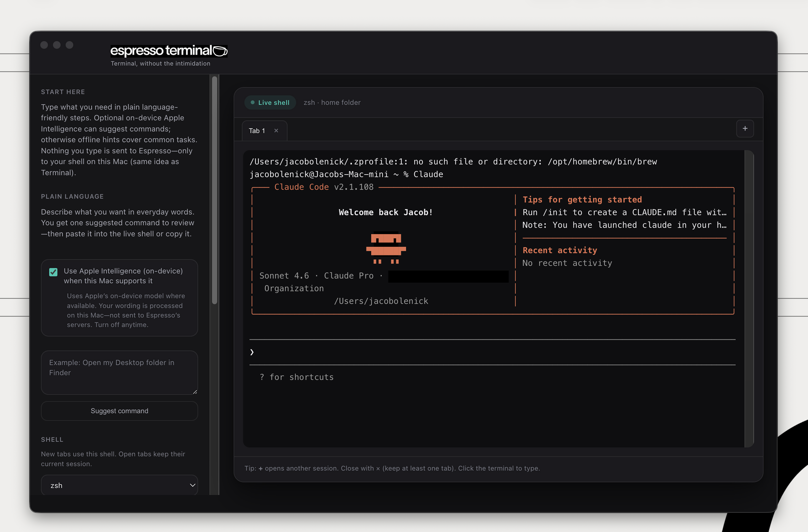Click the plain-language command input field
808x532 pixels.
coord(119,372)
